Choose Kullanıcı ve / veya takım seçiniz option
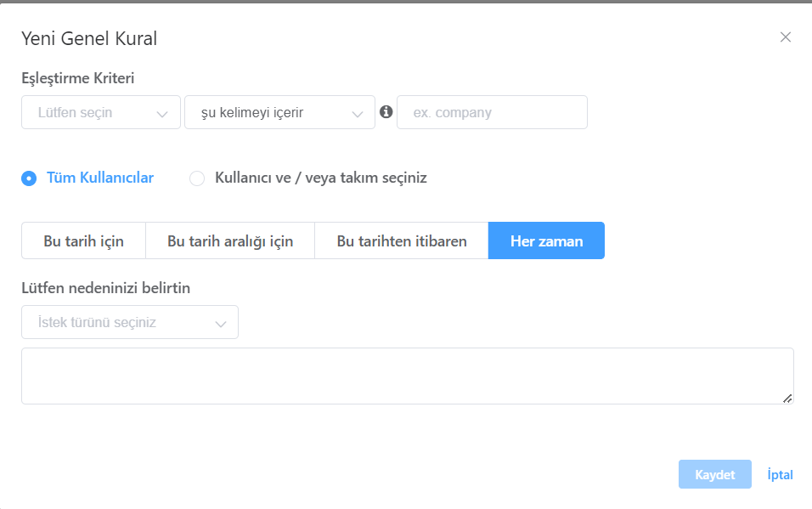The width and height of the screenshot is (812, 509). click(197, 178)
